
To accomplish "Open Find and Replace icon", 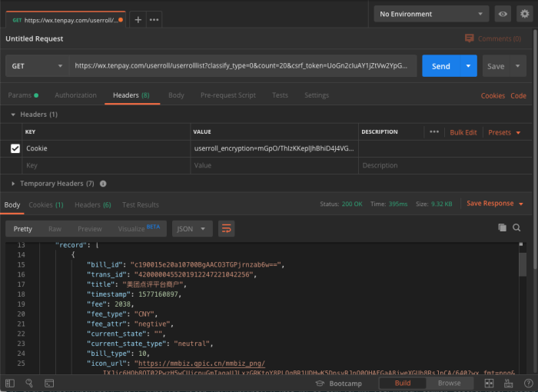I will coord(29,383).
